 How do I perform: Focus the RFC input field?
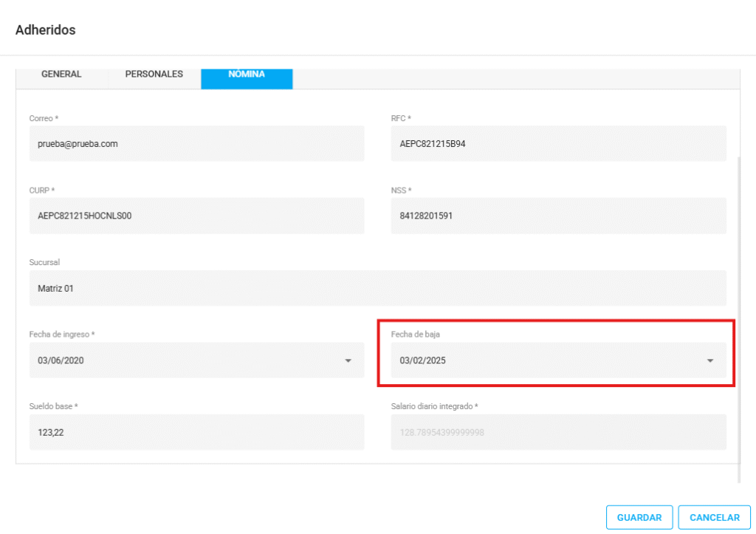tap(558, 144)
